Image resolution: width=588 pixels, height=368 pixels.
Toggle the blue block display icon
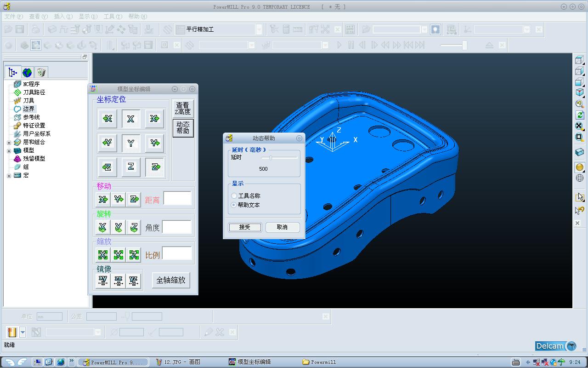(580, 152)
